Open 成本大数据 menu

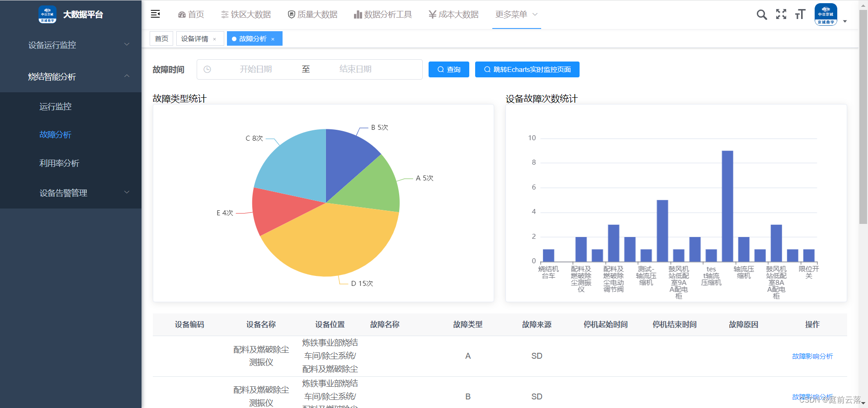(x=453, y=14)
